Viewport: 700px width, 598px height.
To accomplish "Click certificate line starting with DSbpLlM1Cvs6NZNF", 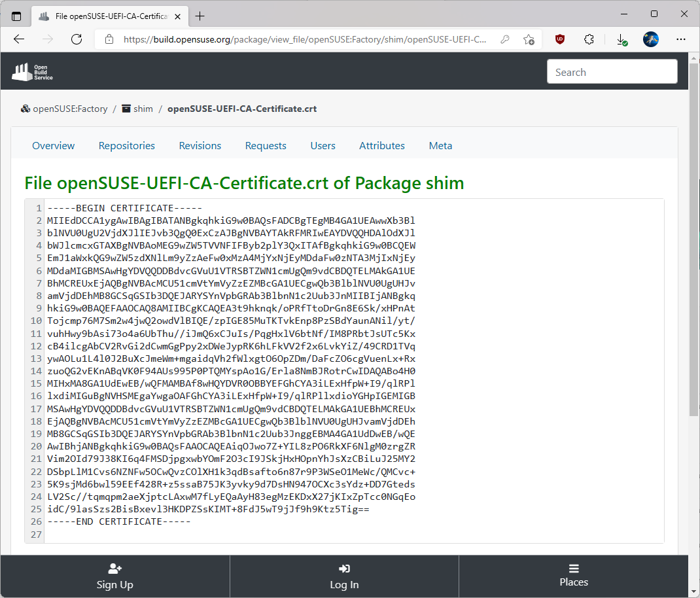I will click(231, 472).
